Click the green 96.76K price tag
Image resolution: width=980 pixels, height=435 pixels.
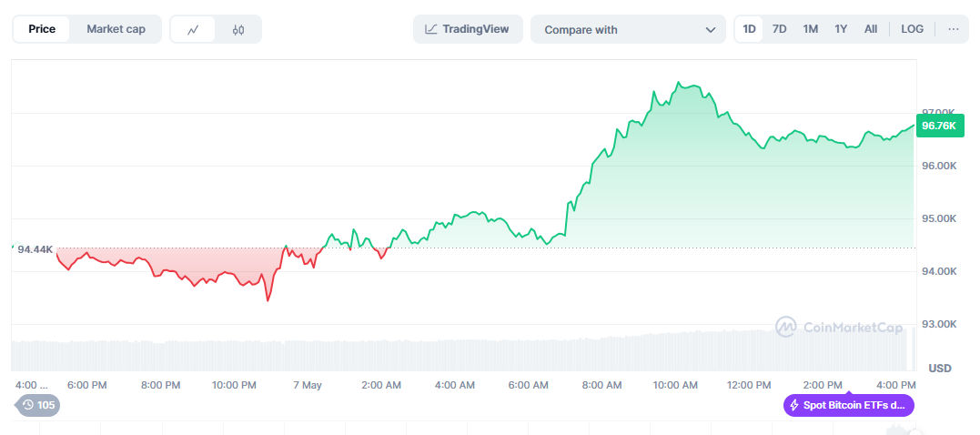click(x=938, y=126)
